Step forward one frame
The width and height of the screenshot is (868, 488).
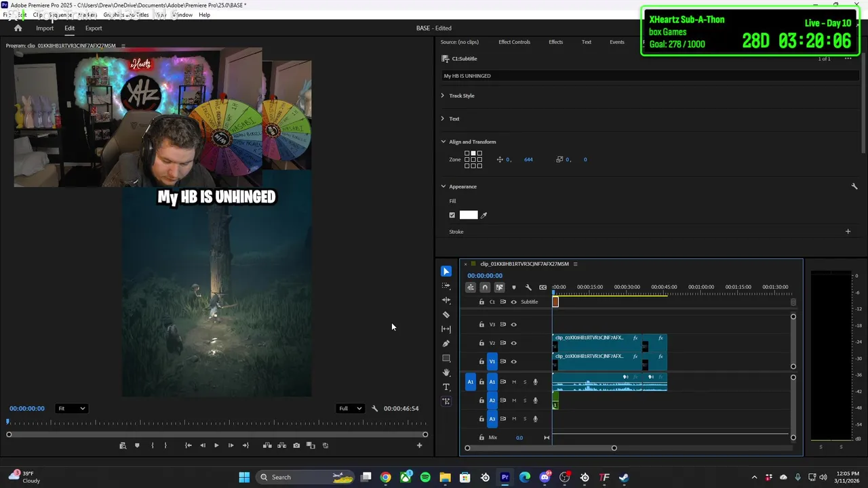231,445
